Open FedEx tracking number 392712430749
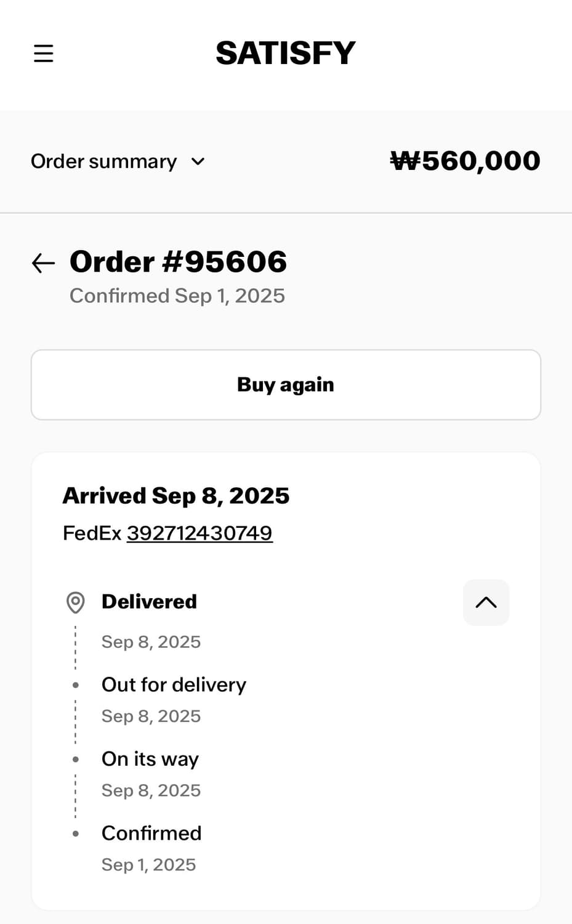 (199, 533)
